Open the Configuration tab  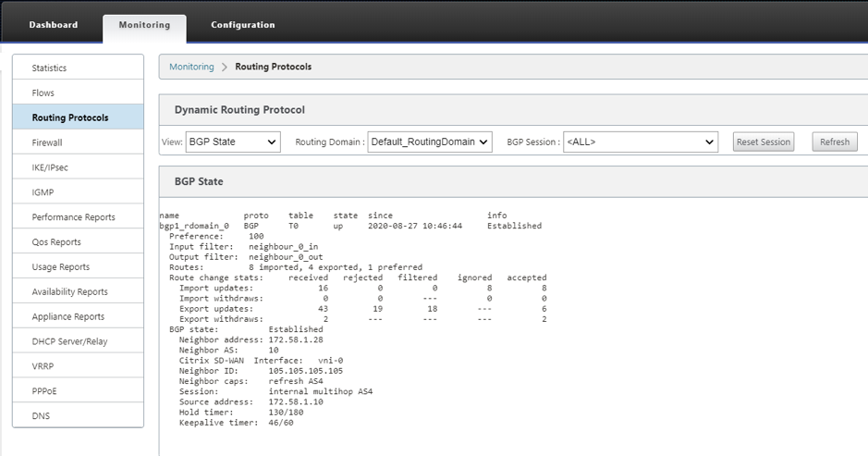click(242, 25)
